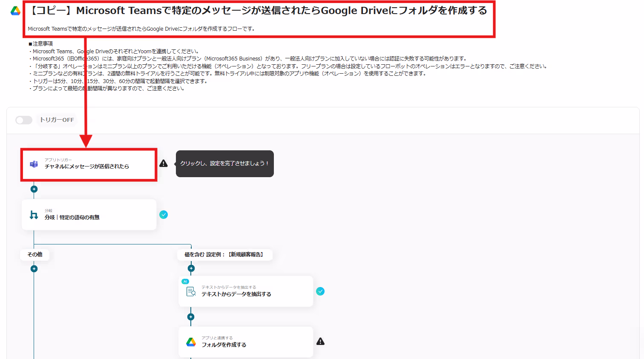Click the Google Drive logo beside the title
The height and width of the screenshot is (359, 644).
pyautogui.click(x=15, y=11)
